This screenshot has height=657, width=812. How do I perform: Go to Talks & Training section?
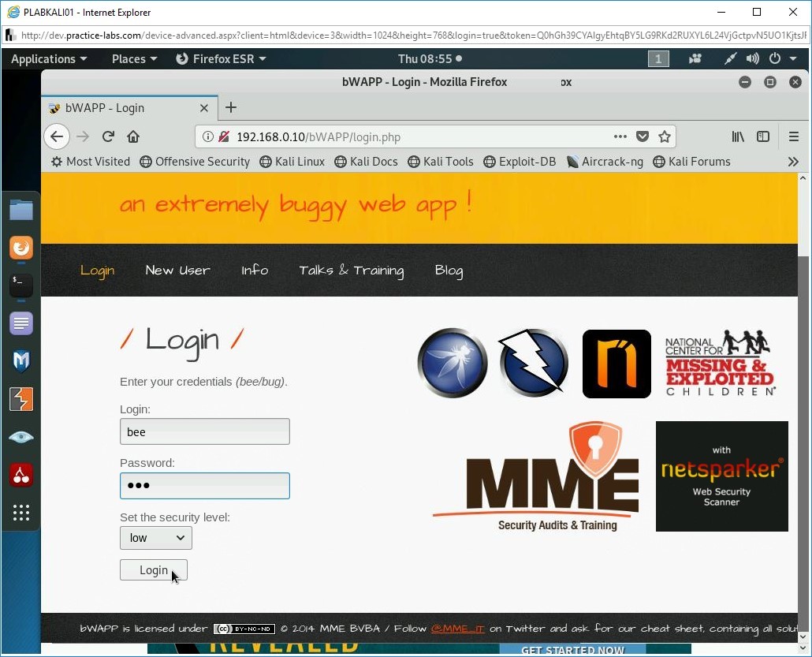[351, 271]
